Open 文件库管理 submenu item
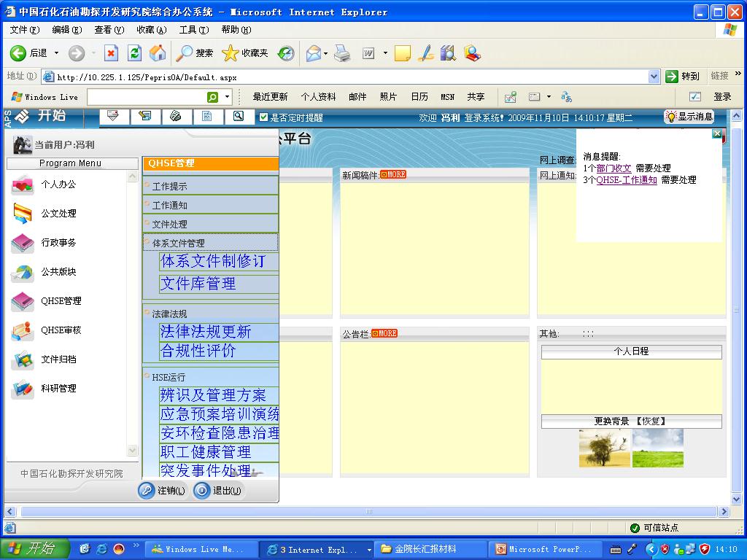This screenshot has height=560, width=747. 198,284
